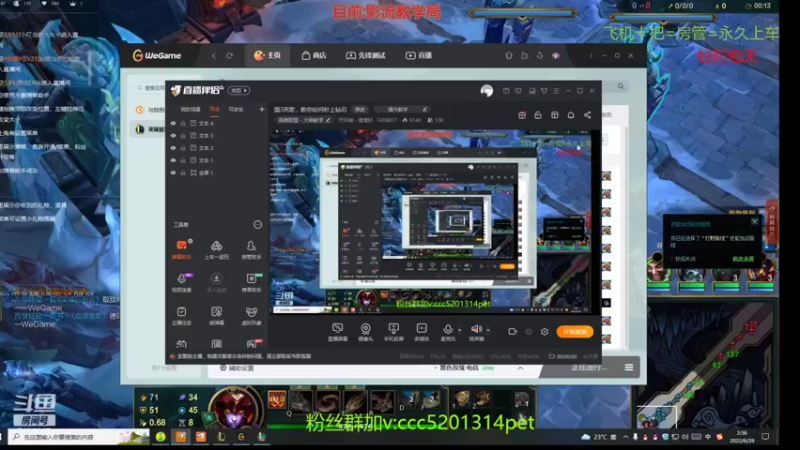Click the danmaku assistant tool icon

tap(182, 246)
